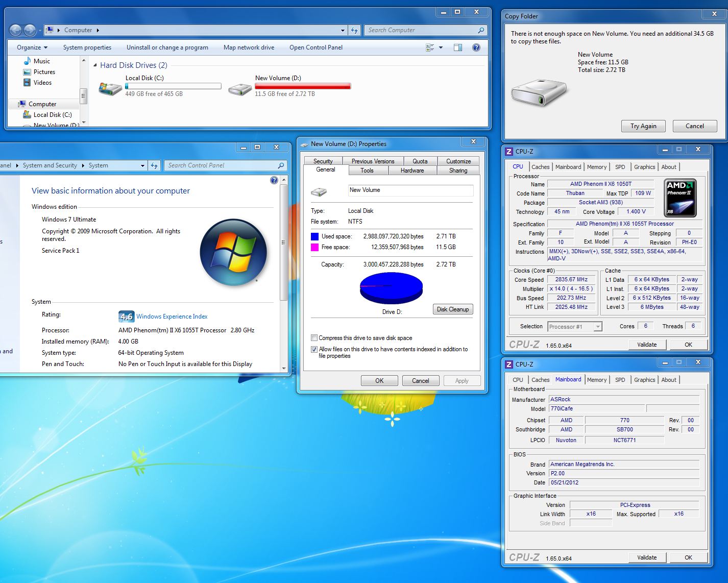Click Cancel in Copy Folder dialog
Viewport: 728px width, 583px height.
coord(694,126)
